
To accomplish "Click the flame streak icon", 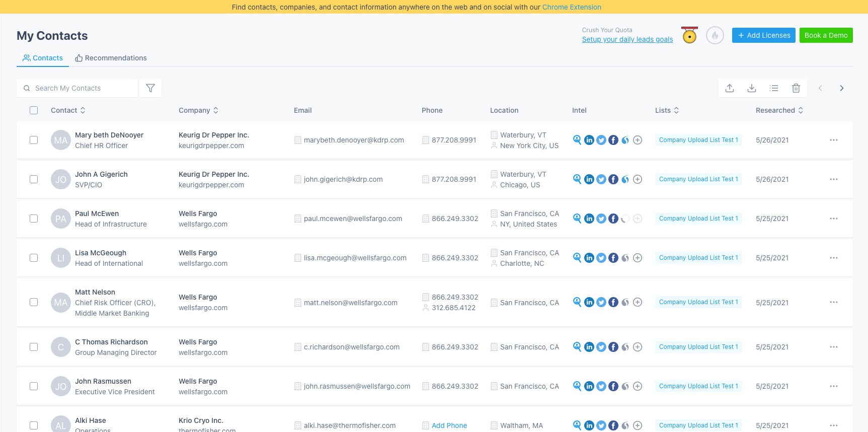I will [x=715, y=35].
